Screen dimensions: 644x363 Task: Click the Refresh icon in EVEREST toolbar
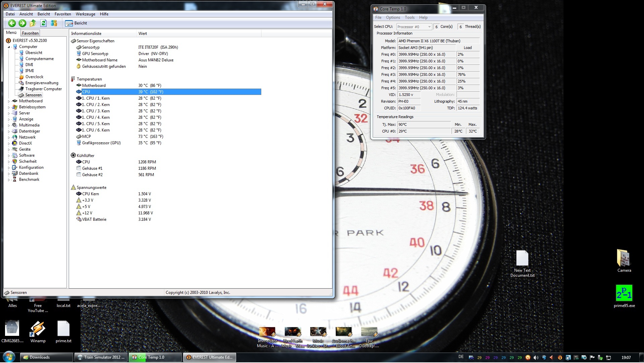pos(43,23)
